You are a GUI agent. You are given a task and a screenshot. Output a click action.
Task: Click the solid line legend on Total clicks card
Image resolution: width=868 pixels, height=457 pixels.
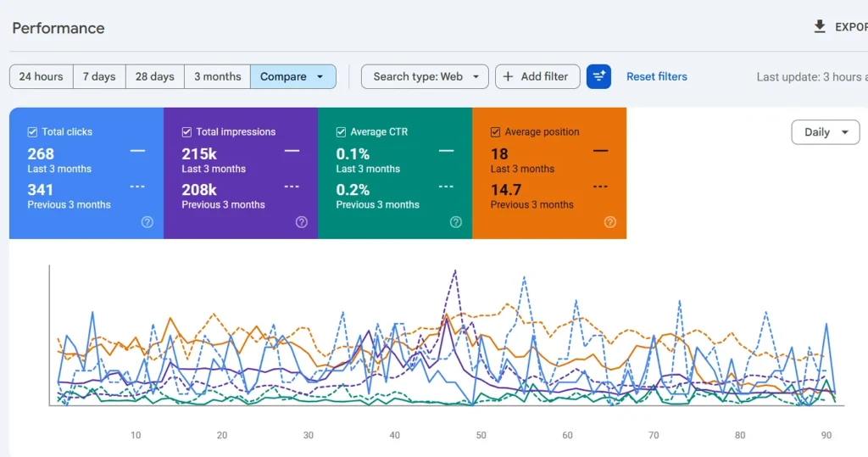coord(137,151)
